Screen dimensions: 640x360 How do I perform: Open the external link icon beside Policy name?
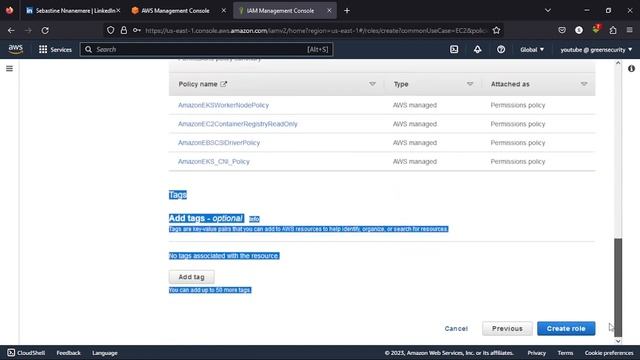[223, 84]
